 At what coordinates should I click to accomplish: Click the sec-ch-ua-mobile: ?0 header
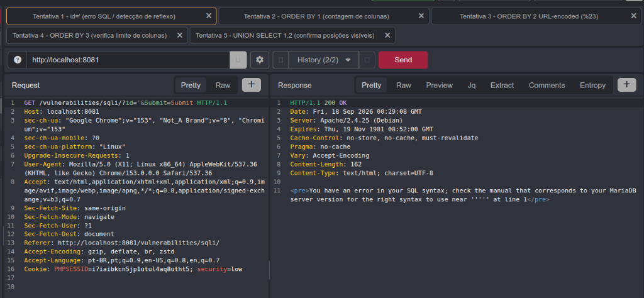coord(62,138)
